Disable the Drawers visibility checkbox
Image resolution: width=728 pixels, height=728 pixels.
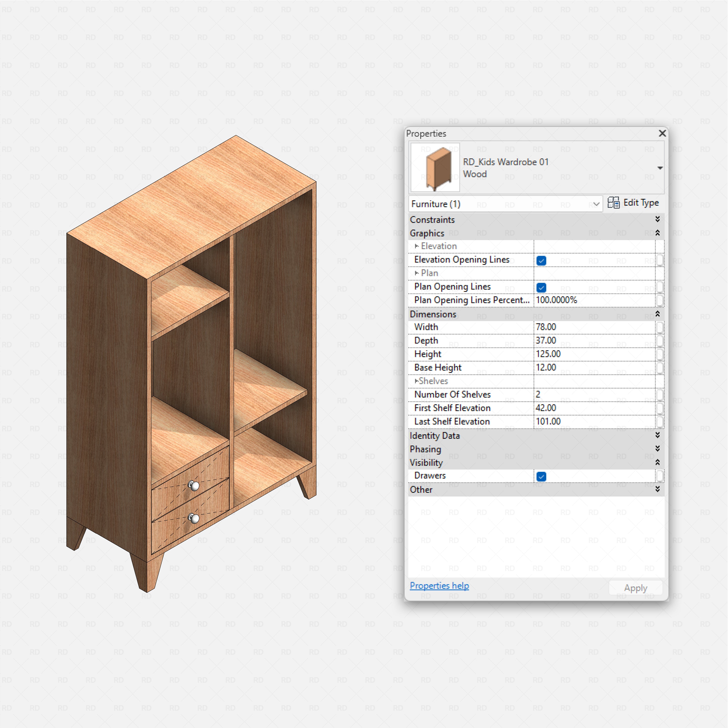coord(541,476)
